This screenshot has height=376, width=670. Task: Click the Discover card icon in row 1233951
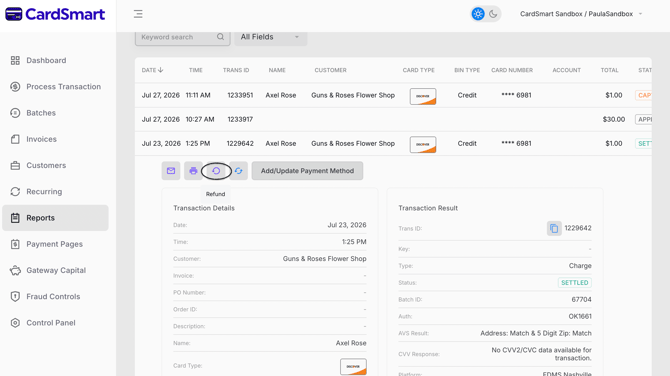pyautogui.click(x=423, y=96)
